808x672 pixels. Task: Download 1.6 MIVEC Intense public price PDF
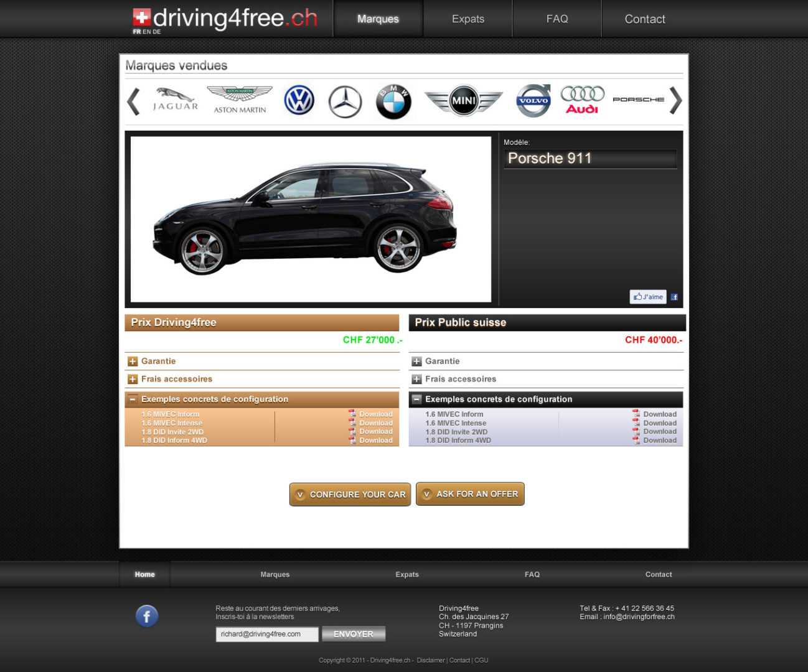(x=654, y=422)
